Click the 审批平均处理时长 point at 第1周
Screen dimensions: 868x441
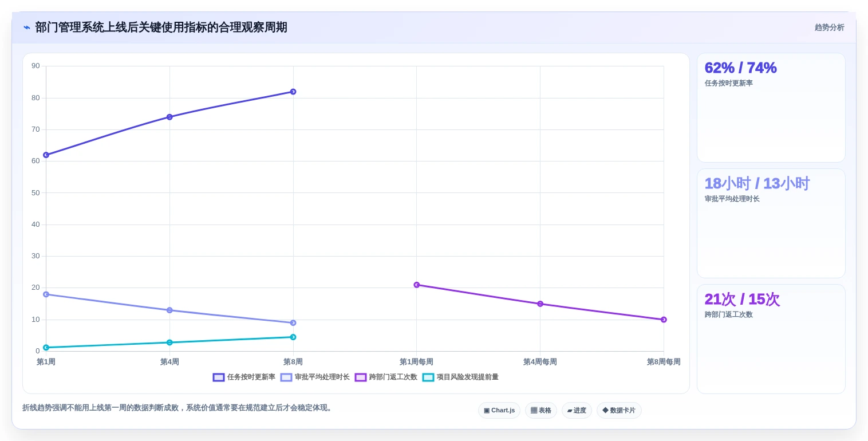pyautogui.click(x=46, y=294)
